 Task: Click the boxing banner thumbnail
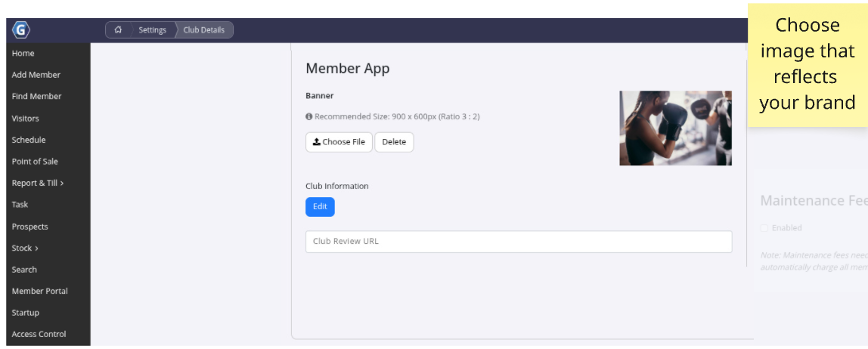675,128
